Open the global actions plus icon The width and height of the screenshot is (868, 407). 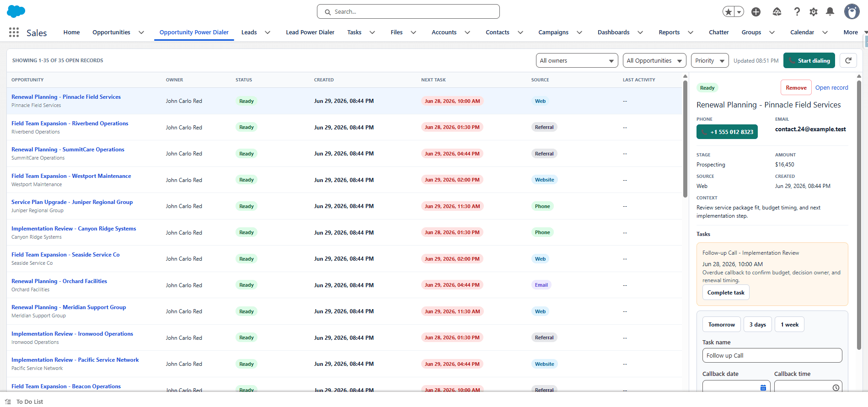click(756, 12)
